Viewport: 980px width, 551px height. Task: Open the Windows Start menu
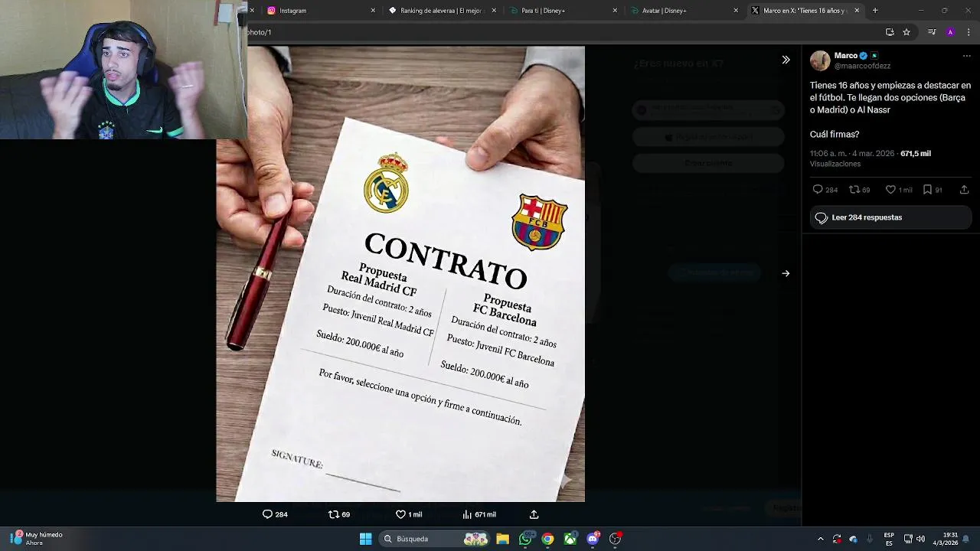pos(365,539)
